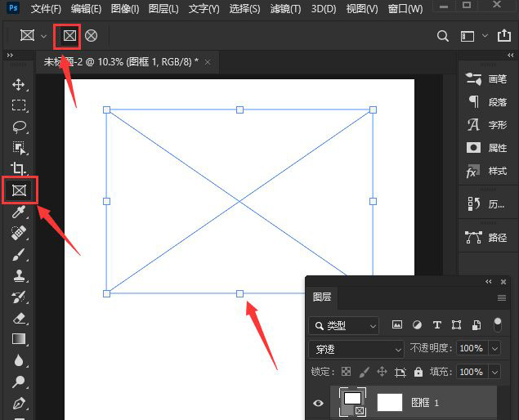The width and height of the screenshot is (519, 420).
Task: Open the 文件(F) menu
Action: tap(47, 9)
